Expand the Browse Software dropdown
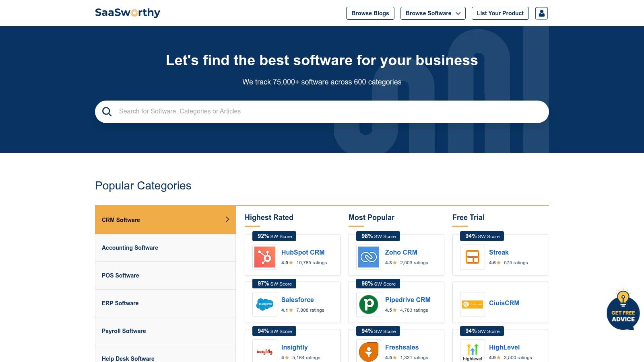The height and width of the screenshot is (362, 644). point(433,13)
